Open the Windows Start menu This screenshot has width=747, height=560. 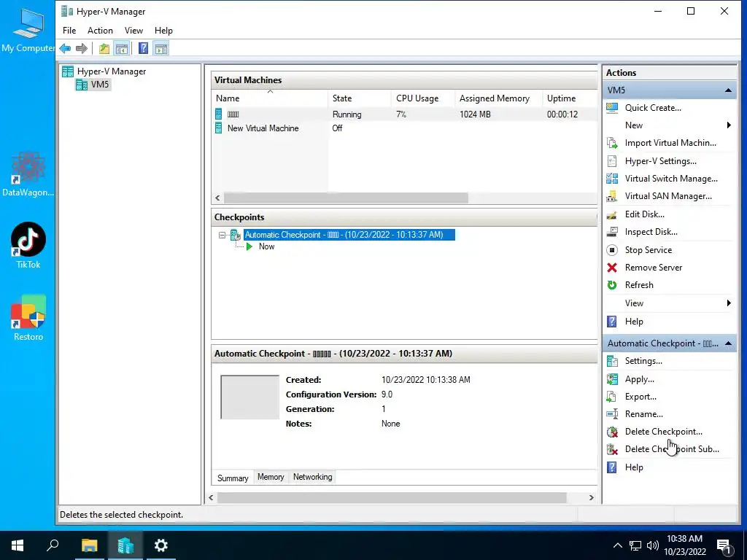coord(18,545)
